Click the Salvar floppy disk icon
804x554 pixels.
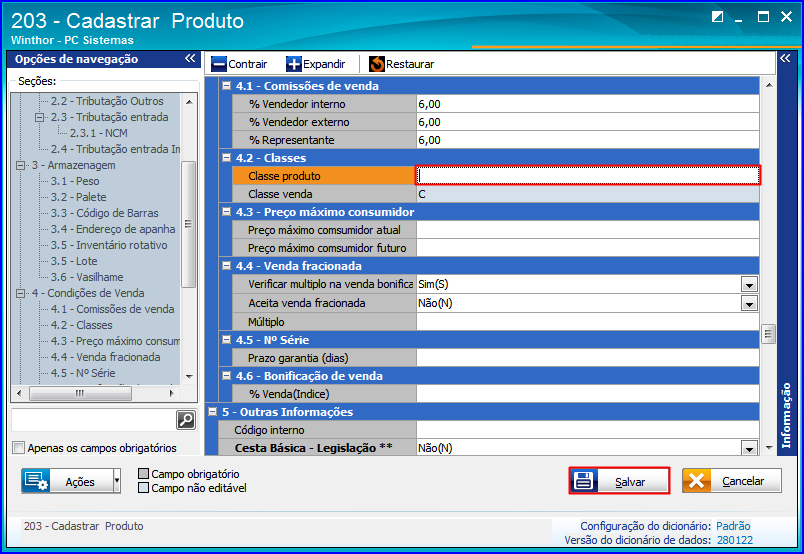tap(584, 481)
